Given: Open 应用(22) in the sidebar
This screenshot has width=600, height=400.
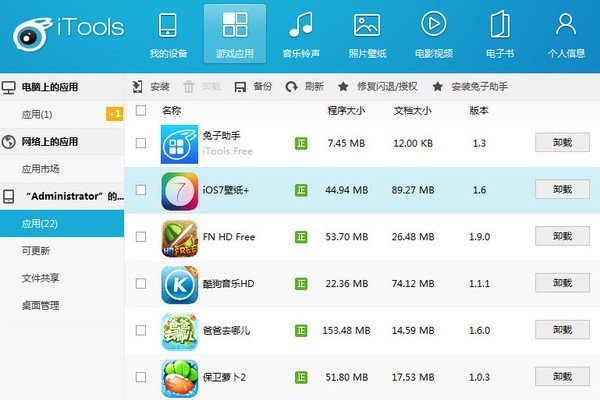Looking at the screenshot, I should pyautogui.click(x=62, y=224).
